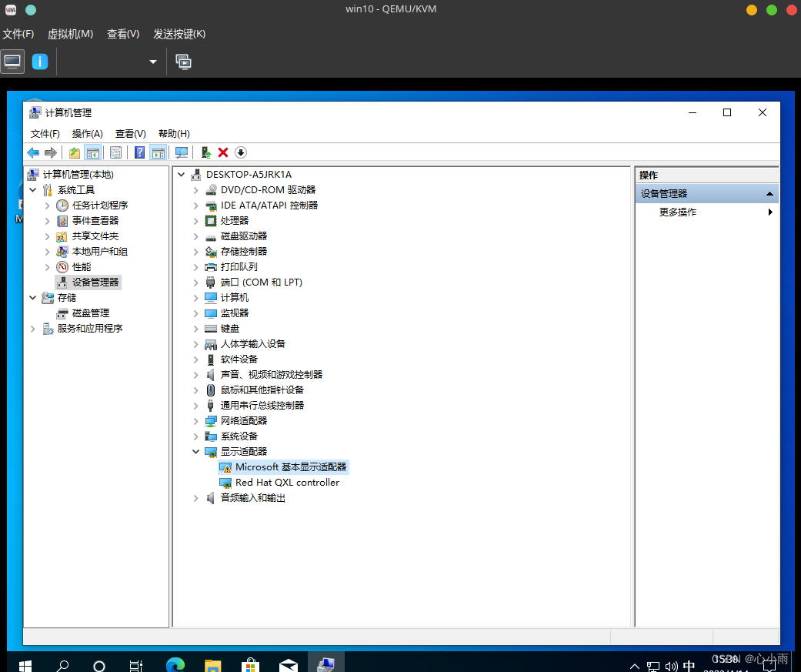
Task: Toggle the Show/Hide Action Pane icon
Action: point(159,152)
